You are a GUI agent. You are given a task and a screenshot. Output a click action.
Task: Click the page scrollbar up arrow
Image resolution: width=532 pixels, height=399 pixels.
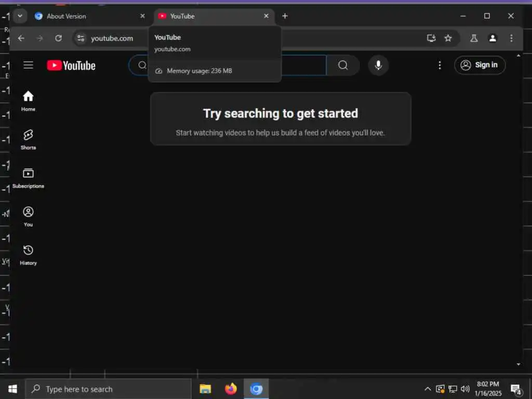coord(518,55)
